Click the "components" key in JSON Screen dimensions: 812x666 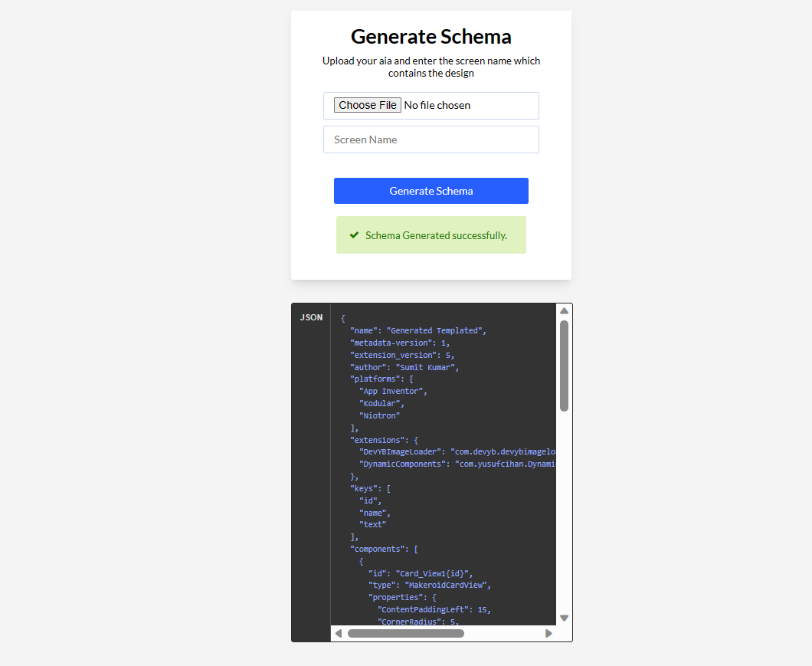[x=378, y=549]
